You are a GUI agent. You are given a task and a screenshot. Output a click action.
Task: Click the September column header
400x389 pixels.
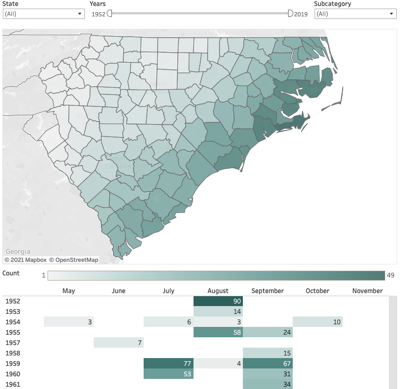[268, 291]
